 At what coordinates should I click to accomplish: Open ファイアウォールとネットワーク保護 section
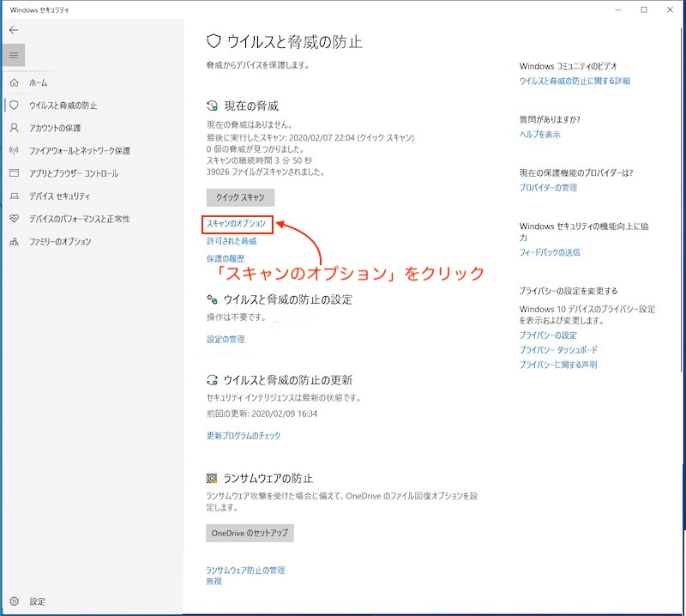(x=80, y=151)
